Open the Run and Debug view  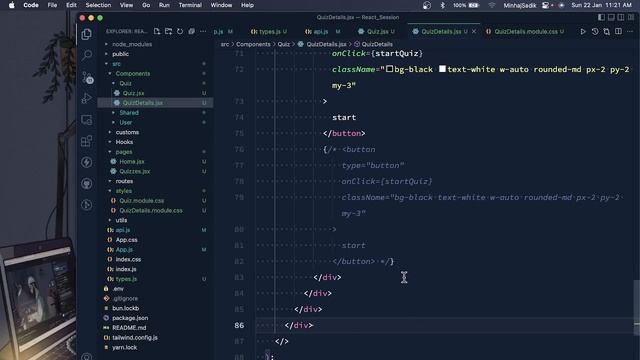87,98
